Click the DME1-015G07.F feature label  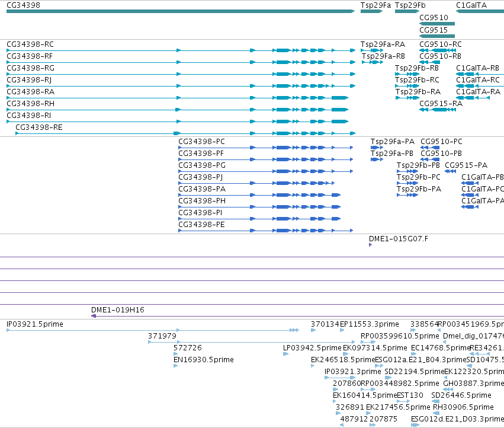pos(398,239)
